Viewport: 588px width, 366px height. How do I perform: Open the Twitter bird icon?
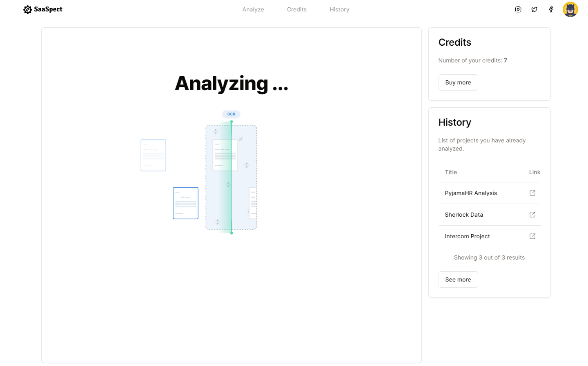point(535,9)
